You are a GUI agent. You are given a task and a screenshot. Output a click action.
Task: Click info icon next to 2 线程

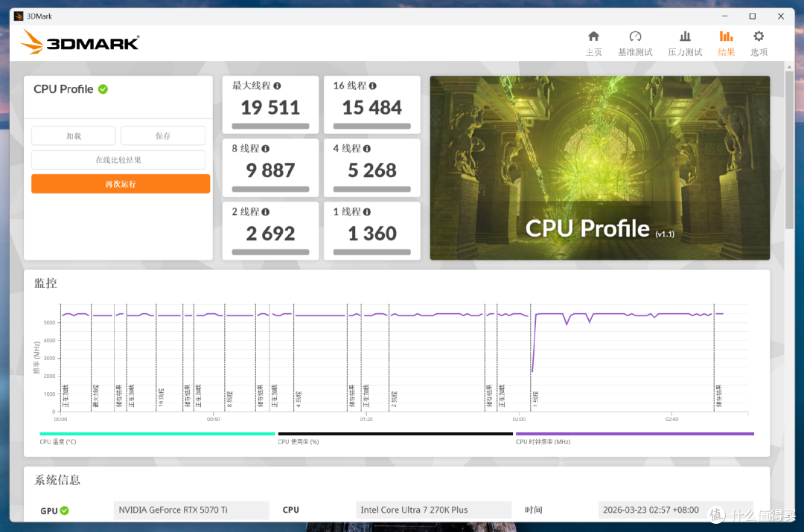coord(265,211)
